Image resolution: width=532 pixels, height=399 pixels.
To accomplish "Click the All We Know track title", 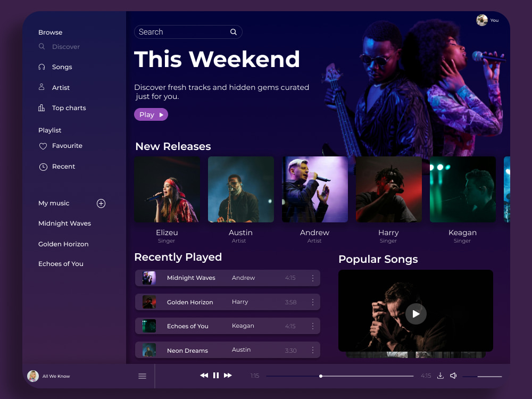I will point(56,376).
